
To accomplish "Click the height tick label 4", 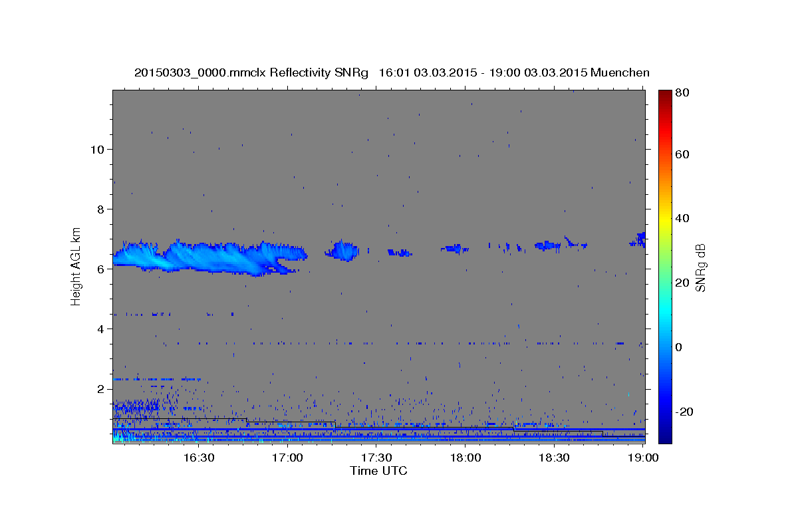I will click(x=101, y=329).
